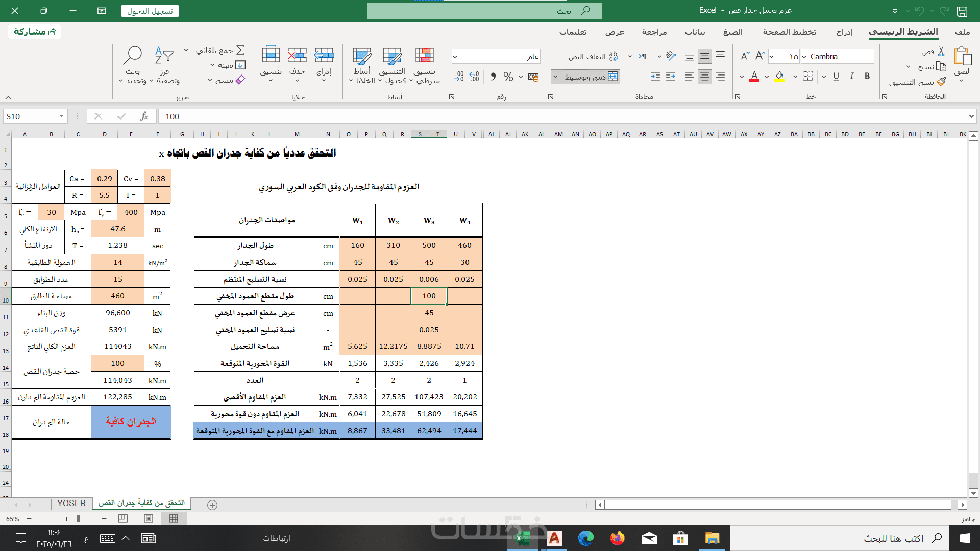Click the Cut scissors icon
This screenshot has height=551, width=980.
[x=942, y=52]
